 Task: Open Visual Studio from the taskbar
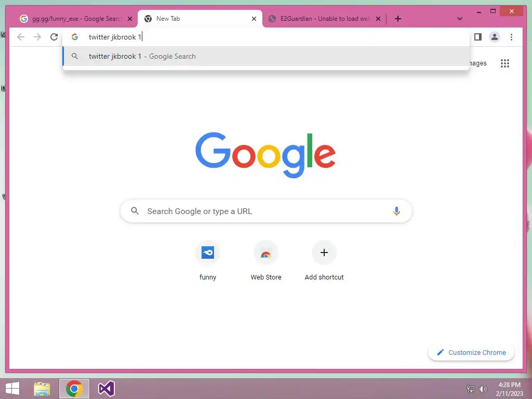[x=106, y=389]
